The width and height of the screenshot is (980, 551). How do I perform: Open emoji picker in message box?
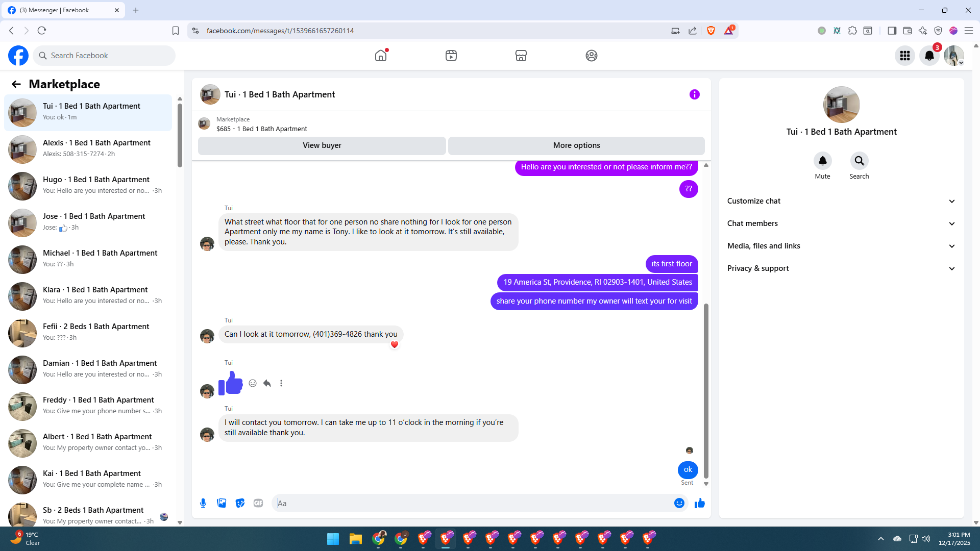point(679,503)
